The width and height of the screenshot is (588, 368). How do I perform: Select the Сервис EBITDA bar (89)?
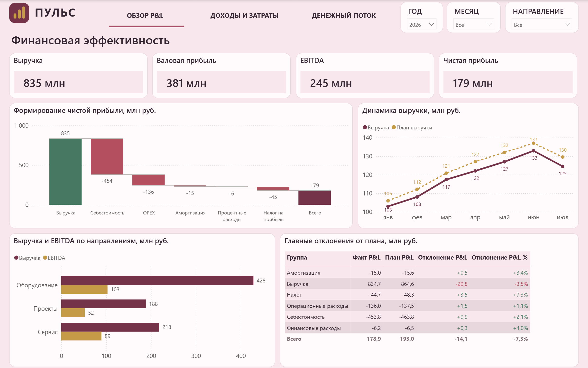[81, 336]
